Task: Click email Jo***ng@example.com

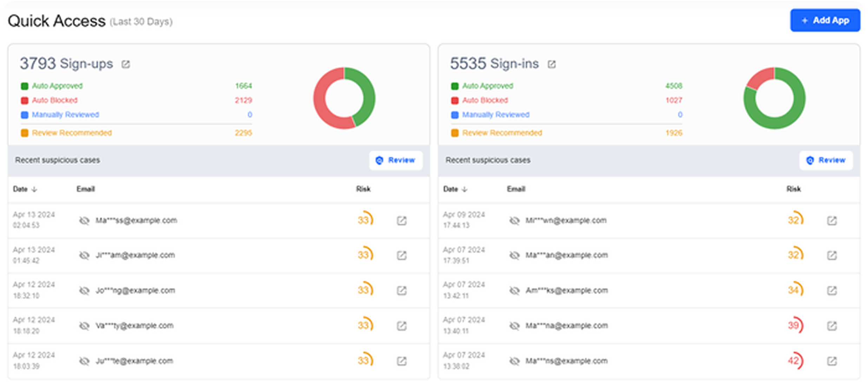Action: click(135, 291)
